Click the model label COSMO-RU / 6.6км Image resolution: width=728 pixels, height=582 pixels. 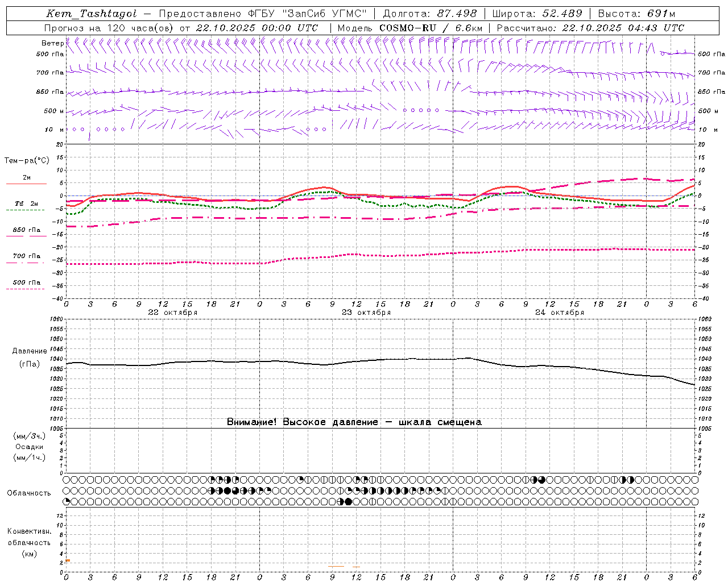pyautogui.click(x=431, y=28)
